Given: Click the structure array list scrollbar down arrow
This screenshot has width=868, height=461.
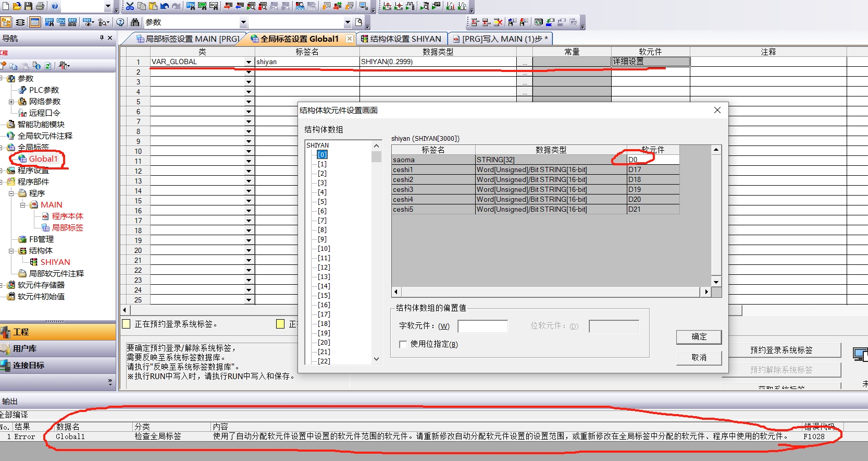Looking at the screenshot, I should pyautogui.click(x=376, y=359).
